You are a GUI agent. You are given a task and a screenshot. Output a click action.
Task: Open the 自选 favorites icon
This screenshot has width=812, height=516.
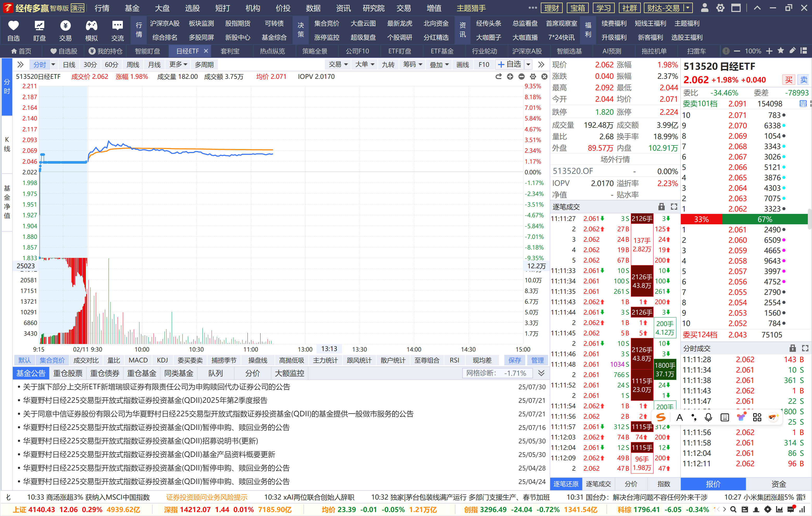(x=14, y=26)
